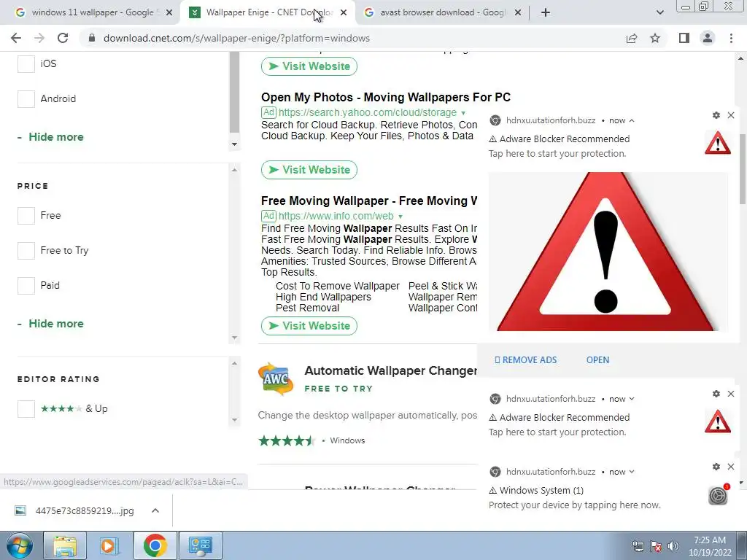
Task: Check the Android platform filter
Action: click(x=26, y=99)
